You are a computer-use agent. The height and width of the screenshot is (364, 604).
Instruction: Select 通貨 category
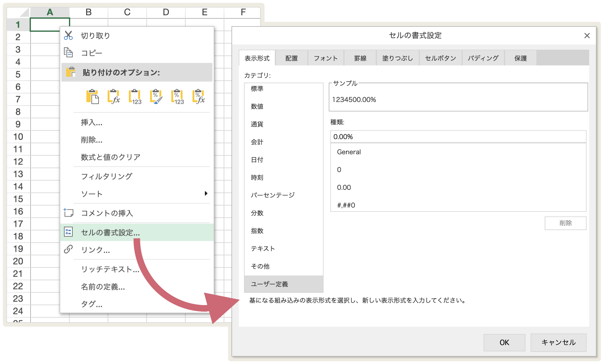point(284,124)
